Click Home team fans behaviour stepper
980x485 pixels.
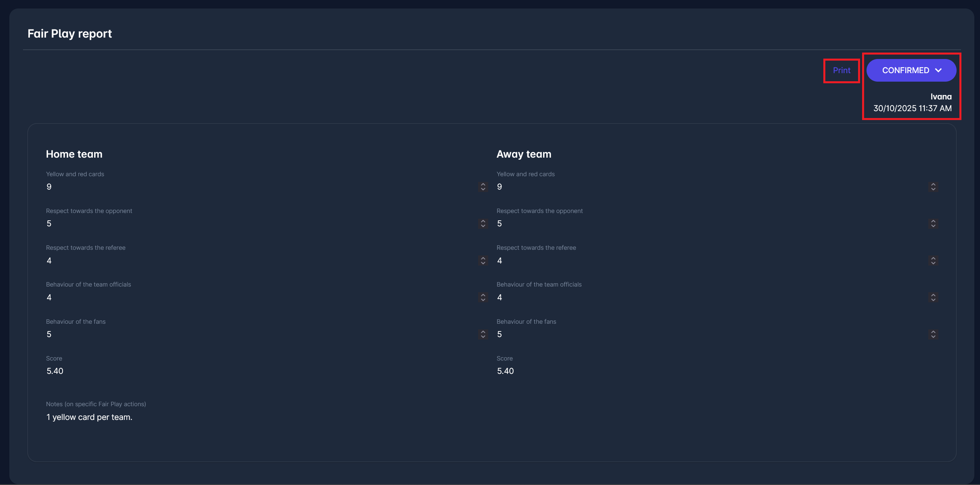483,334
